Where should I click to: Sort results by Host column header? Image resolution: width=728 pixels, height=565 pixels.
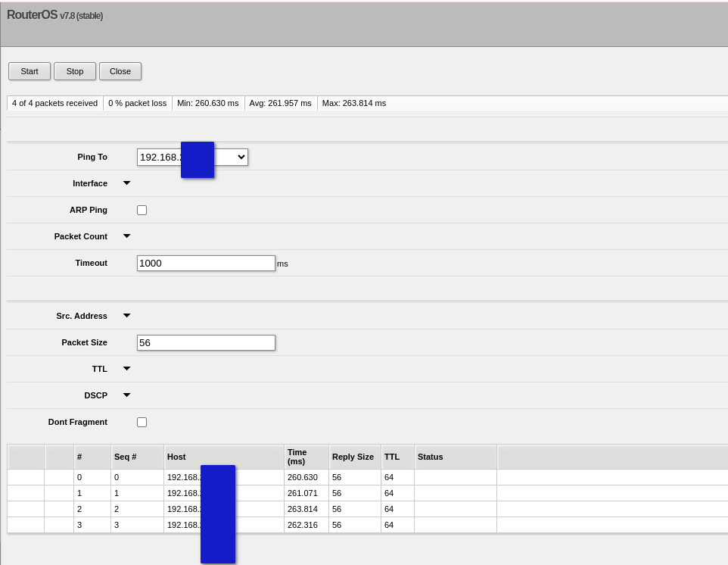223,457
